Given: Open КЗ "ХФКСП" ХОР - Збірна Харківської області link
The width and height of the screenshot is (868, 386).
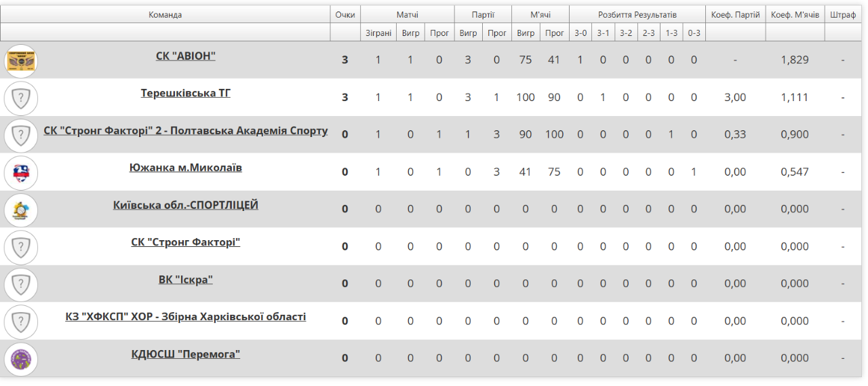Looking at the screenshot, I should (185, 317).
